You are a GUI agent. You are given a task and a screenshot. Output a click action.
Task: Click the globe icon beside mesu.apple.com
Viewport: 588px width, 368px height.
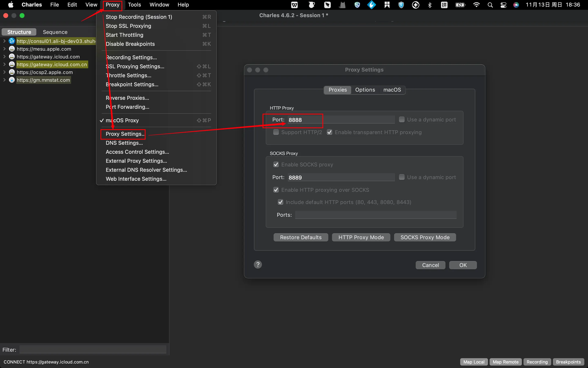[12, 49]
